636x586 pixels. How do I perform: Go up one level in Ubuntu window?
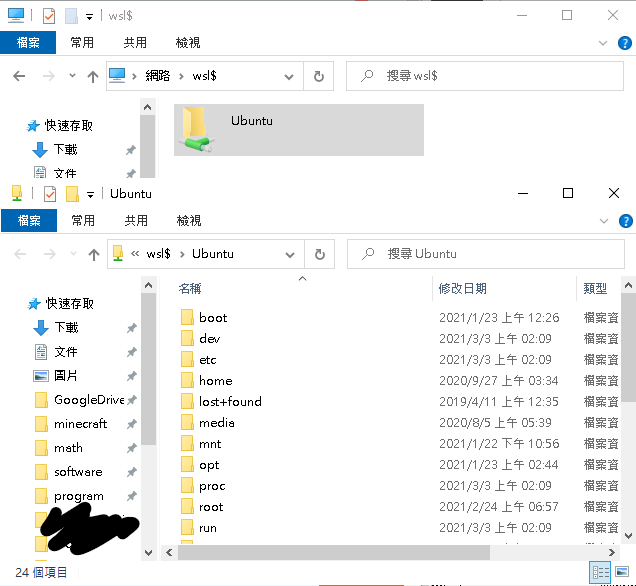(x=94, y=254)
